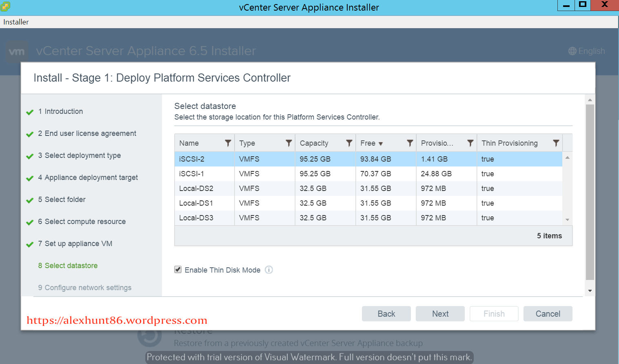This screenshot has height=364, width=619.
Task: Go to step 4 Appliance deployment target
Action: [91, 178]
